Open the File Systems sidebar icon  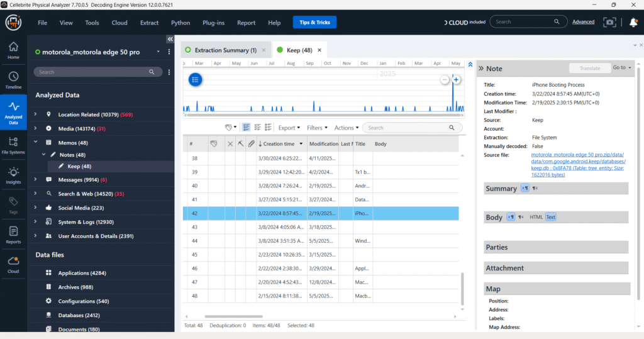click(13, 145)
